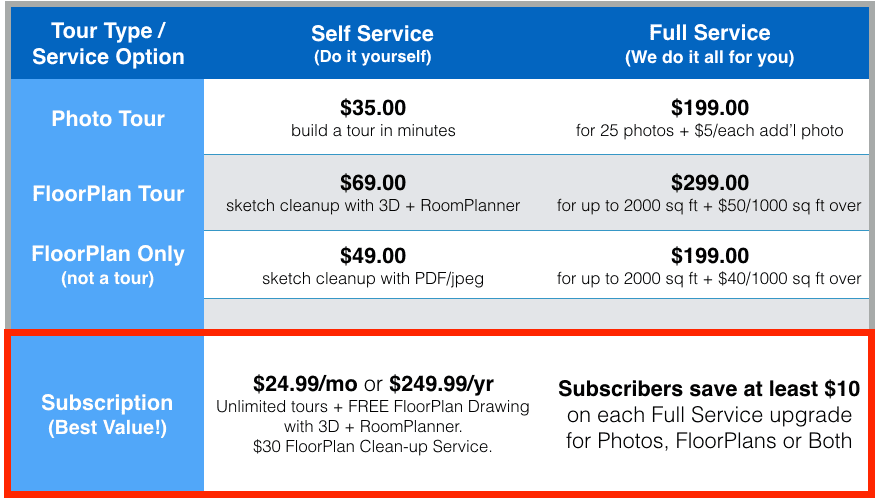This screenshot has width=881, height=499.
Task: Select the $49.00 FloorPlan Only price
Action: tap(373, 256)
